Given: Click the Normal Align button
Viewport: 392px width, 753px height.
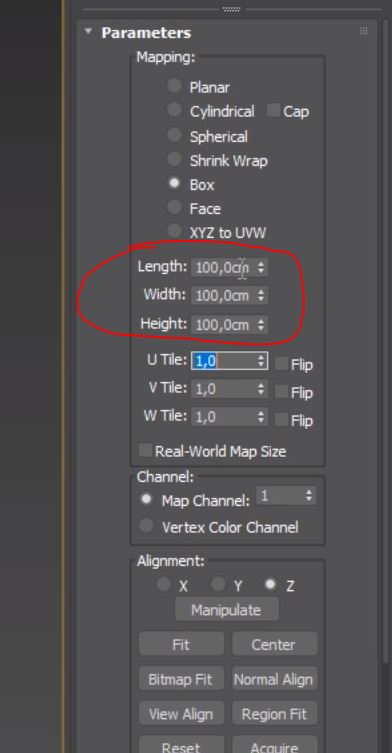Looking at the screenshot, I should [274, 679].
